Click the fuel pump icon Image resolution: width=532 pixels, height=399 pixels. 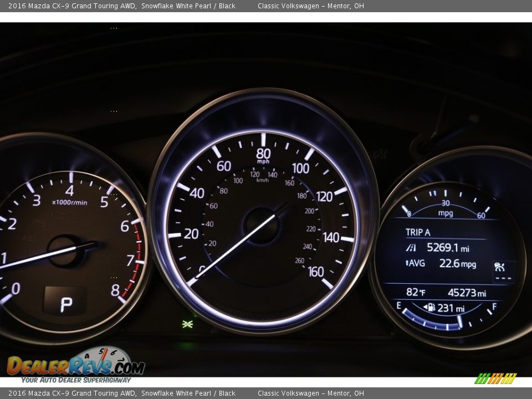click(x=429, y=308)
